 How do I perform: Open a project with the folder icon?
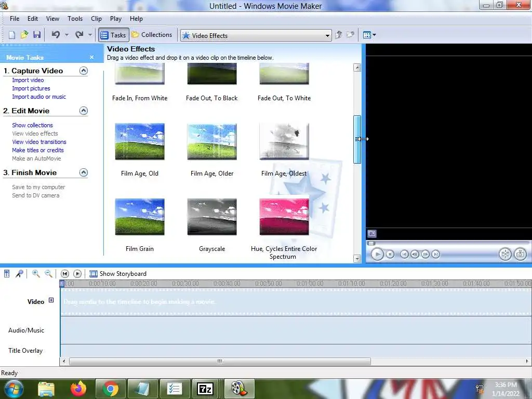point(24,35)
